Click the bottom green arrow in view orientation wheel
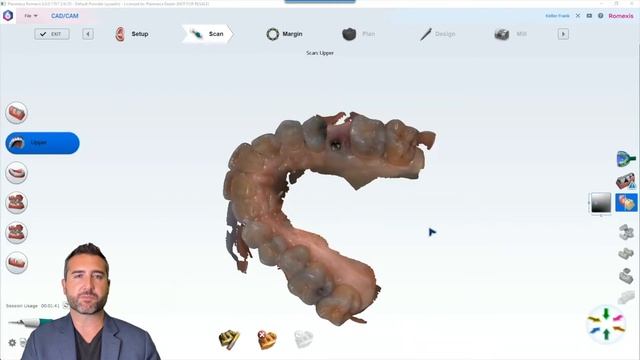Image resolution: width=640 pixels, height=360 pixels. click(x=606, y=334)
